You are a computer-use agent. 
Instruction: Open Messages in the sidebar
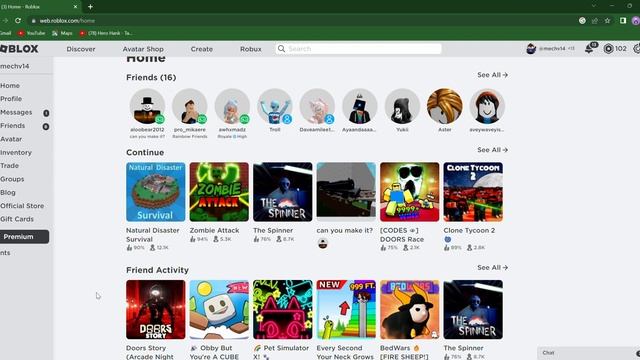(16, 112)
